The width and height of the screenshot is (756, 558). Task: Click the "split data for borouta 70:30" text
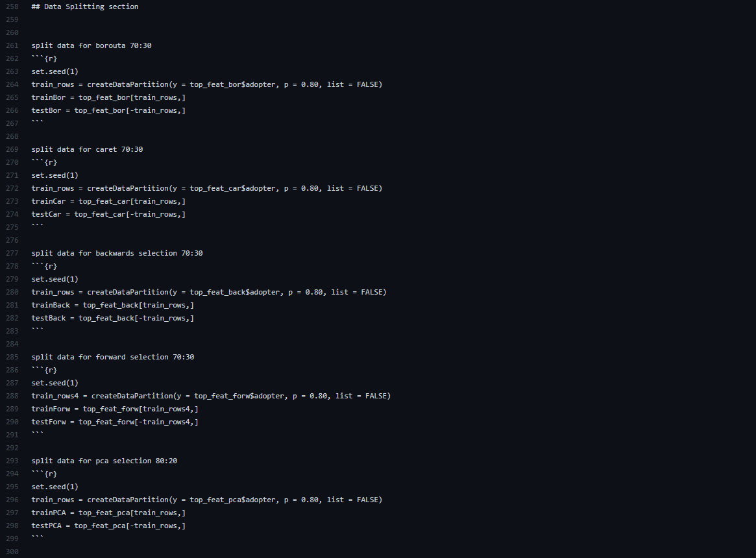pos(91,45)
